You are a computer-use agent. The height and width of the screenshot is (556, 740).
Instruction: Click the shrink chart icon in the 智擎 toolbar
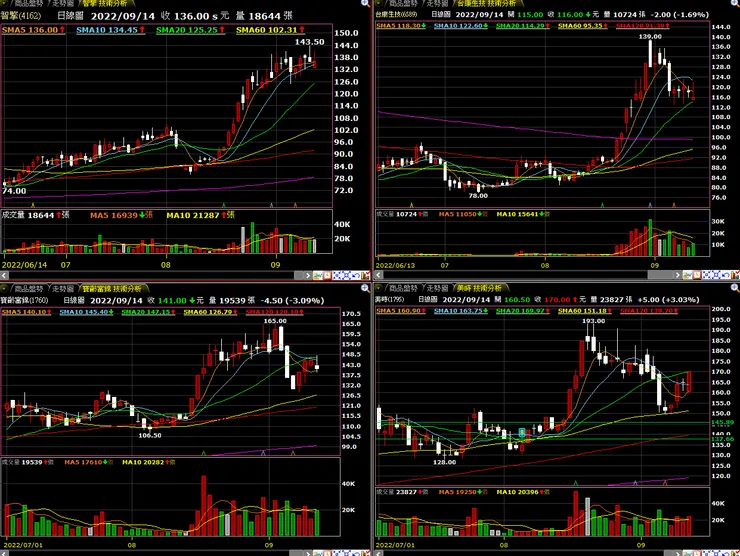[337, 275]
